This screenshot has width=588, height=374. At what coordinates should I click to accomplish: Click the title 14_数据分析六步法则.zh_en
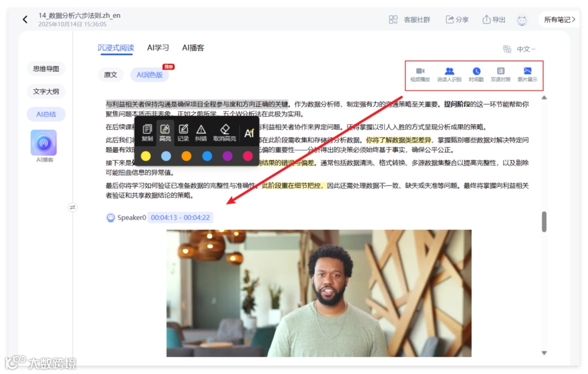79,15
